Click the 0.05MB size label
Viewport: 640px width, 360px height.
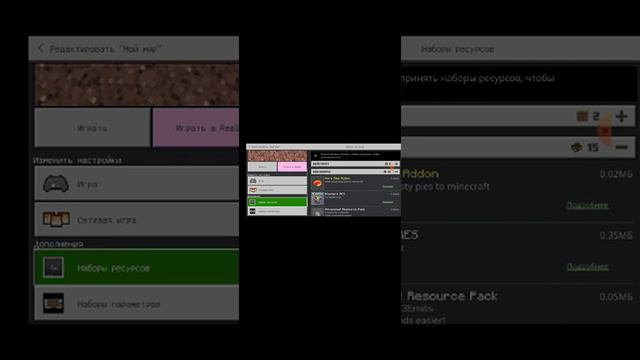coord(616,297)
